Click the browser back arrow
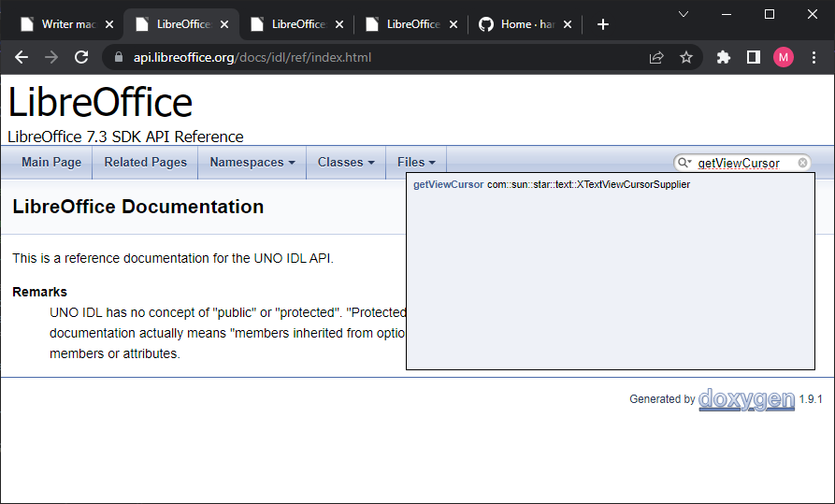The height and width of the screenshot is (504, 835). [x=22, y=57]
